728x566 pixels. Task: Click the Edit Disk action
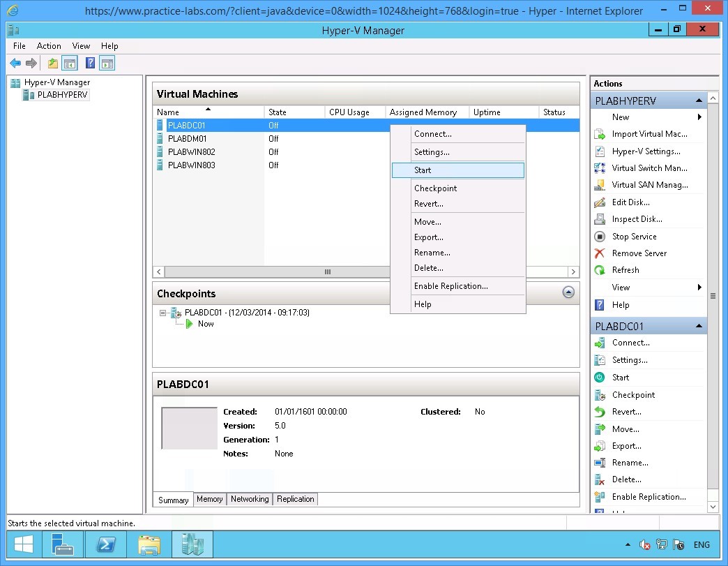tap(630, 202)
